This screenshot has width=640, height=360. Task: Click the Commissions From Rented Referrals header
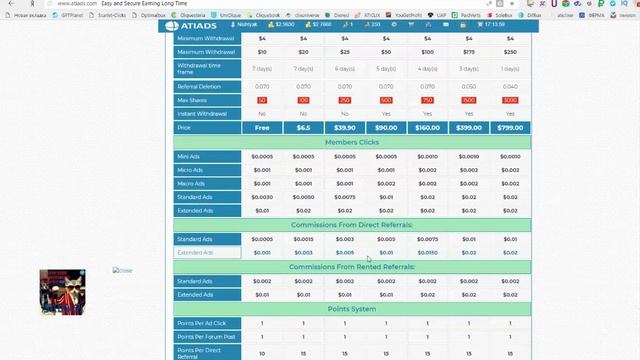[x=352, y=267]
